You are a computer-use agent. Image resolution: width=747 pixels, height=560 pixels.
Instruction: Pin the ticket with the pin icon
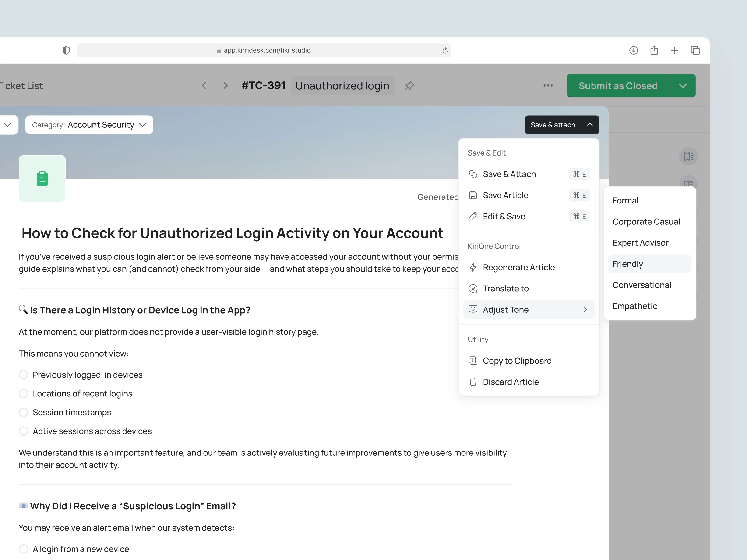coord(409,85)
